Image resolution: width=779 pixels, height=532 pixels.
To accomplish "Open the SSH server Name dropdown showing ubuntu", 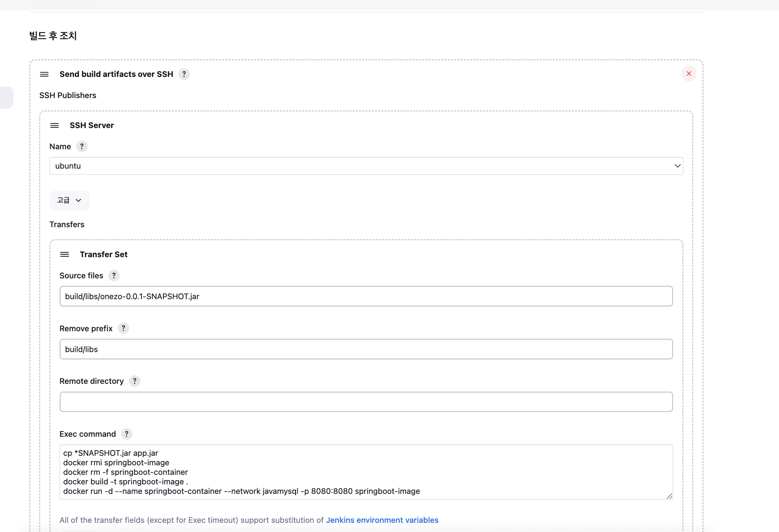I will 366,166.
